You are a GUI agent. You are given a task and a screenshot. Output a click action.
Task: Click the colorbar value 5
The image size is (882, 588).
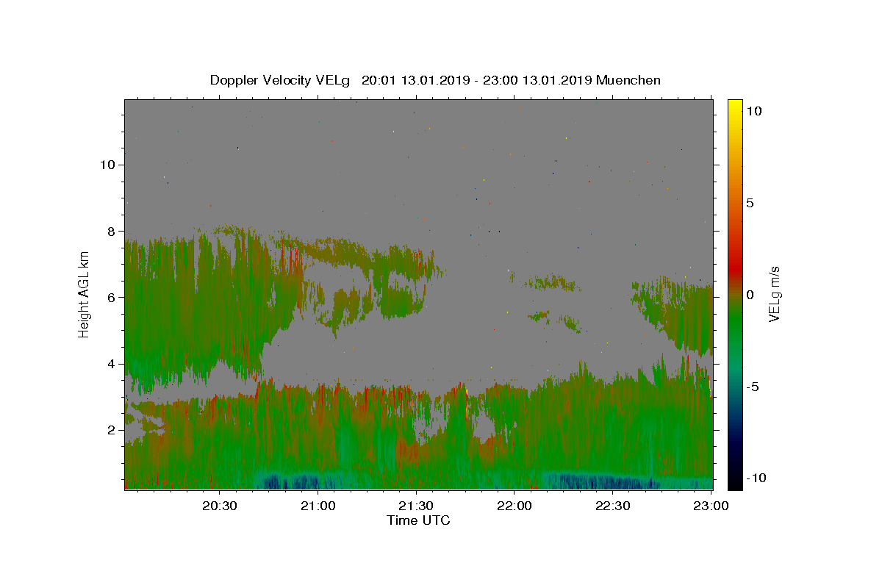750,203
